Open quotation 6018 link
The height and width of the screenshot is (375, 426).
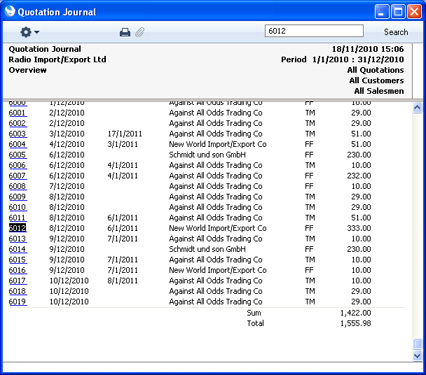(17, 291)
